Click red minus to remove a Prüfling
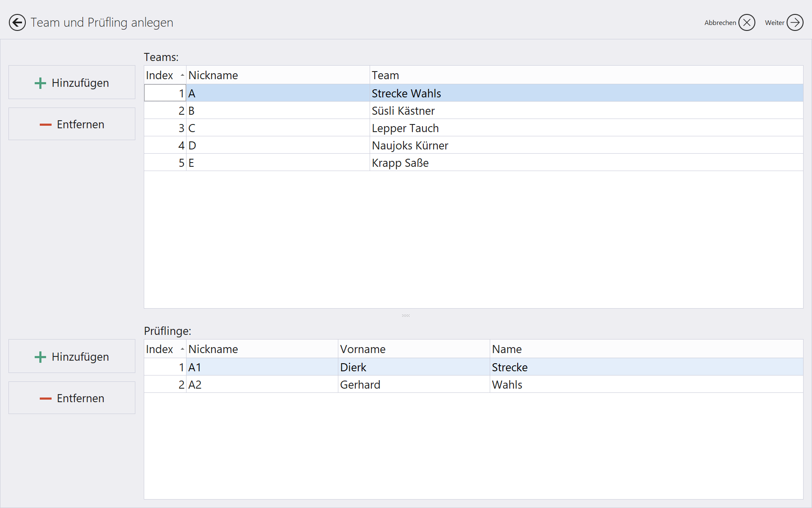Viewport: 812px width, 508px height. pos(45,398)
